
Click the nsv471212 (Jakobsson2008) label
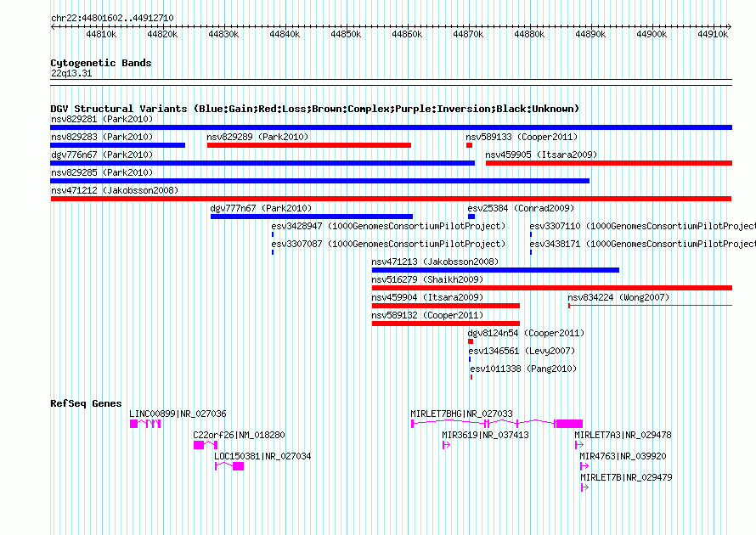click(115, 190)
